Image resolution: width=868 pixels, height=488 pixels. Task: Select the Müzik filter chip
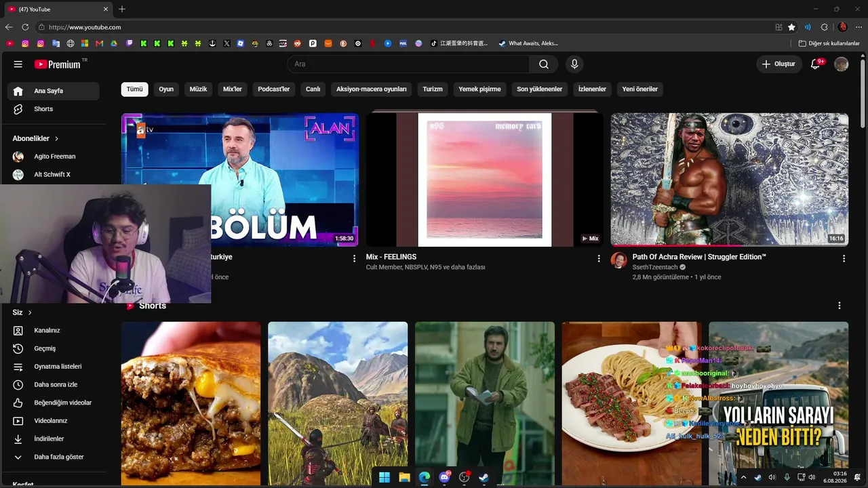click(198, 89)
